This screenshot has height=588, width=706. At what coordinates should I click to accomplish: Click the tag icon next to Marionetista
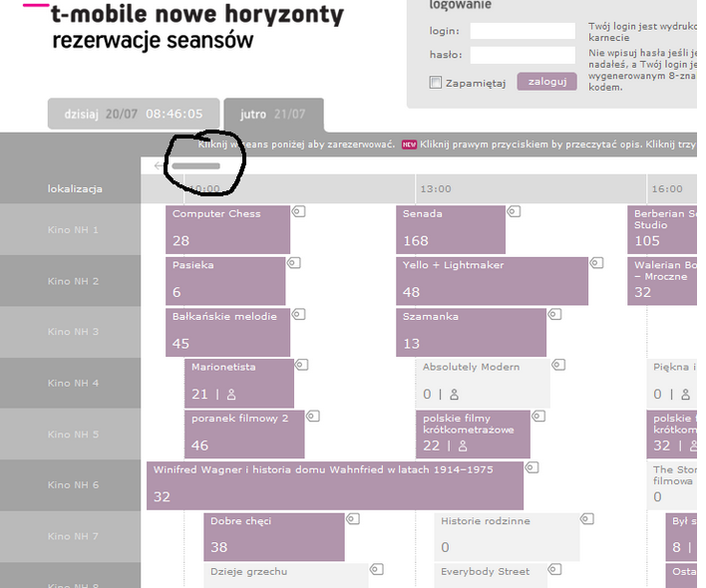(302, 365)
